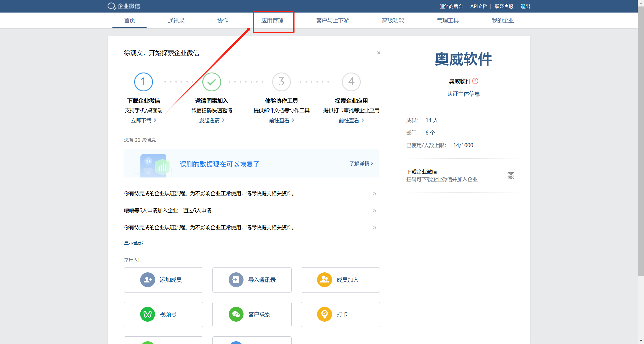
Task: Open the 我的企业 tab
Action: (502, 21)
